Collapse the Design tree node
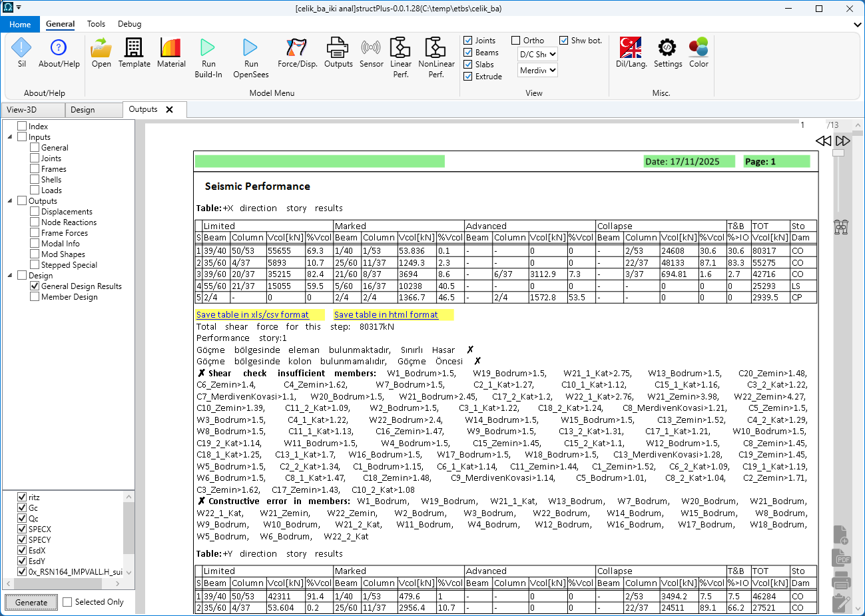This screenshot has width=865, height=616. tap(10, 276)
